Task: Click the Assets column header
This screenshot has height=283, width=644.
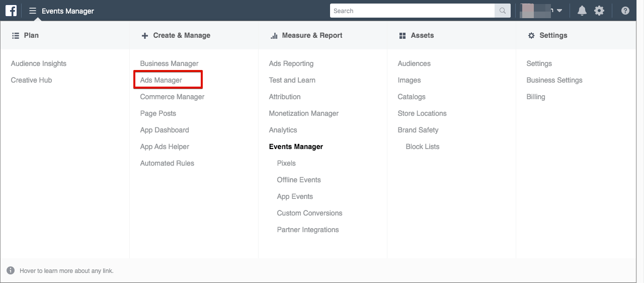Action: coord(417,35)
